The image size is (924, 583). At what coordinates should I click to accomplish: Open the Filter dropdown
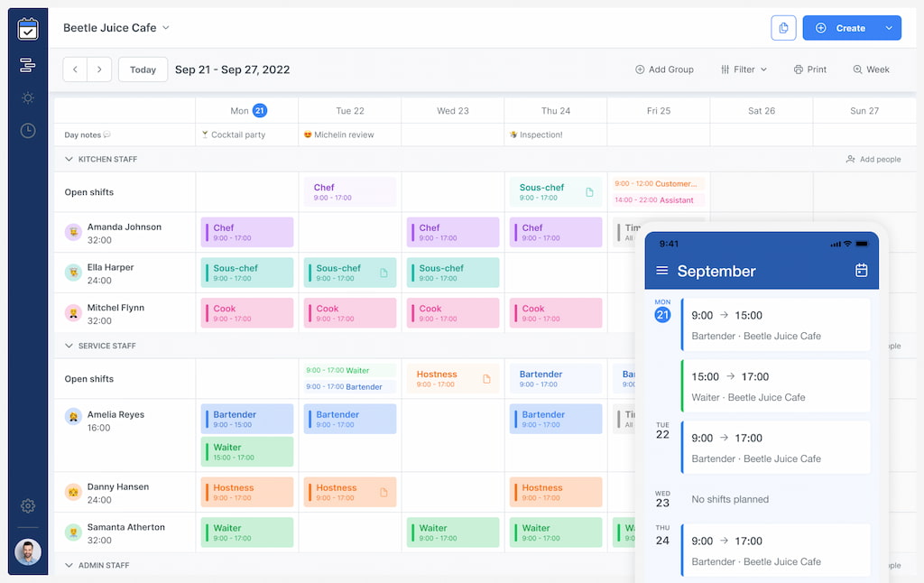point(744,69)
